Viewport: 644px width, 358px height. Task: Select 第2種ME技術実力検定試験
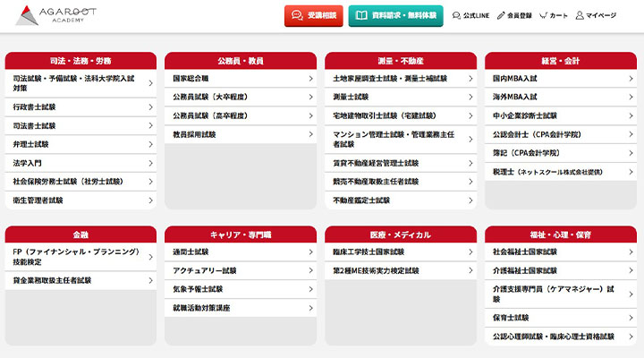401,270
